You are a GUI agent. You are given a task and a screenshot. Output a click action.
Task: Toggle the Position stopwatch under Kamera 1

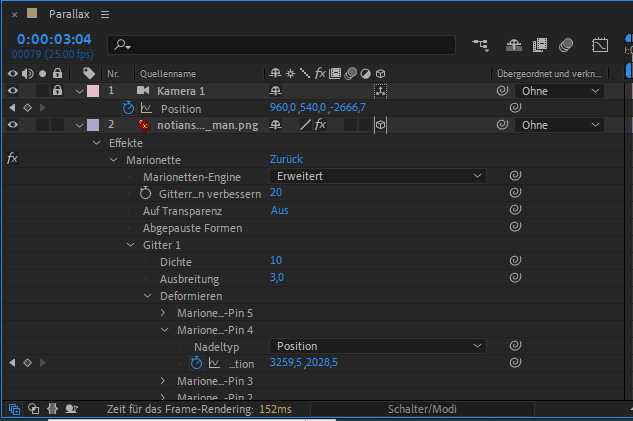click(x=128, y=108)
